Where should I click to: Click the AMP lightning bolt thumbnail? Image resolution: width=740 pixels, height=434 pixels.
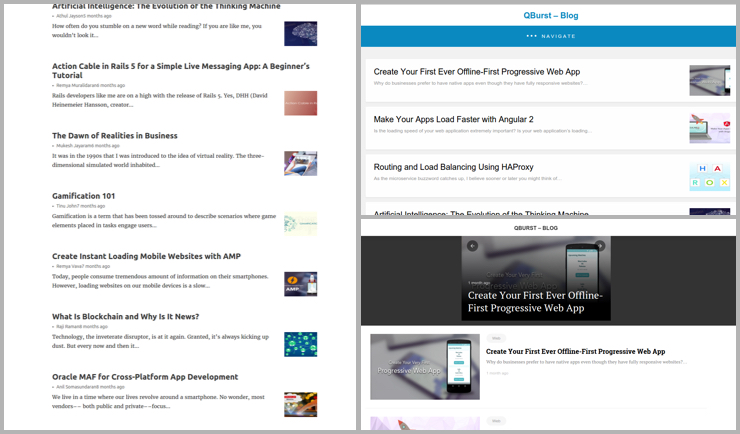click(x=301, y=284)
